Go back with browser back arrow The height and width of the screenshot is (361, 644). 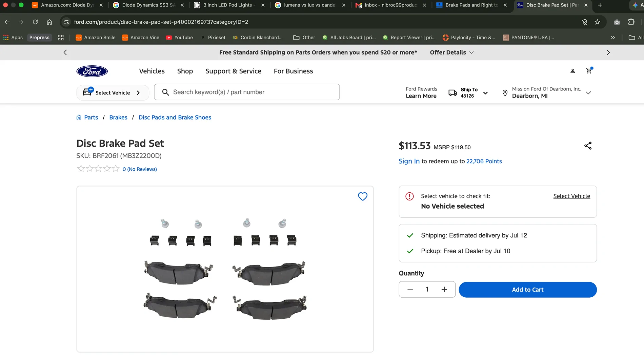coord(7,22)
